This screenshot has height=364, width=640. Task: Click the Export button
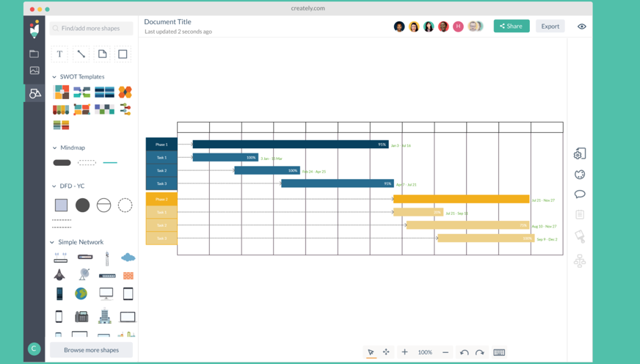550,26
